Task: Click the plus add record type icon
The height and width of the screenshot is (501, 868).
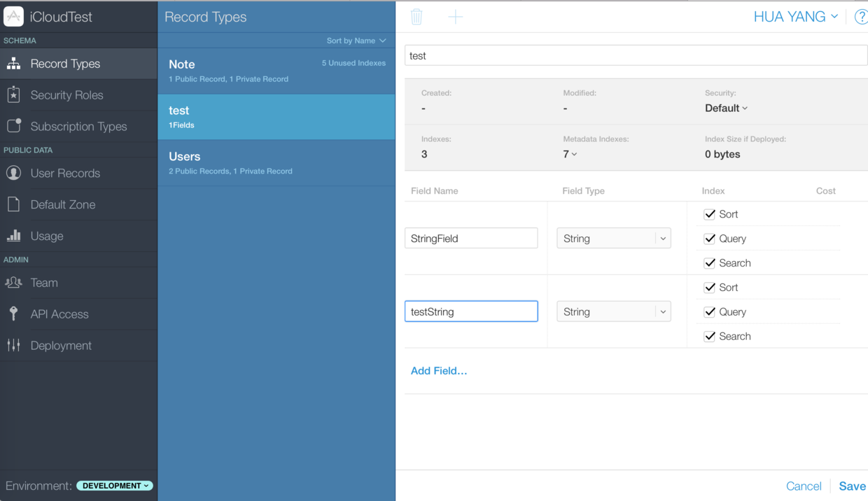Action: [455, 17]
